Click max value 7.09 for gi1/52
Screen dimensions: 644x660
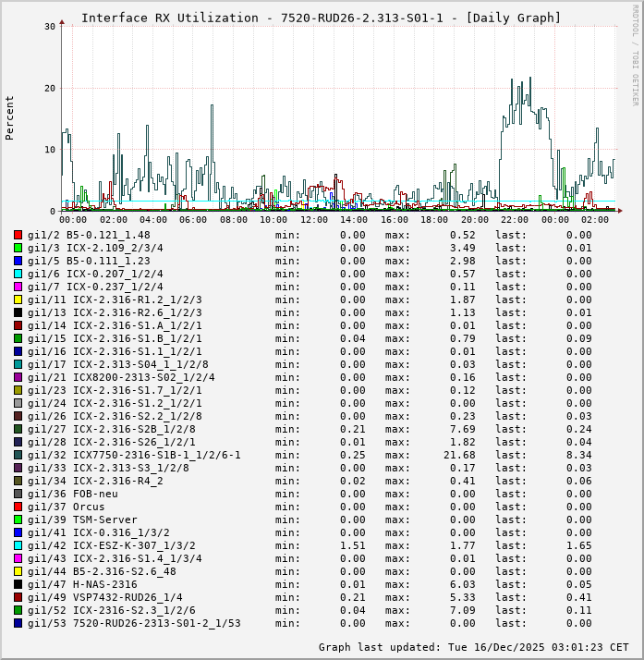463,610
